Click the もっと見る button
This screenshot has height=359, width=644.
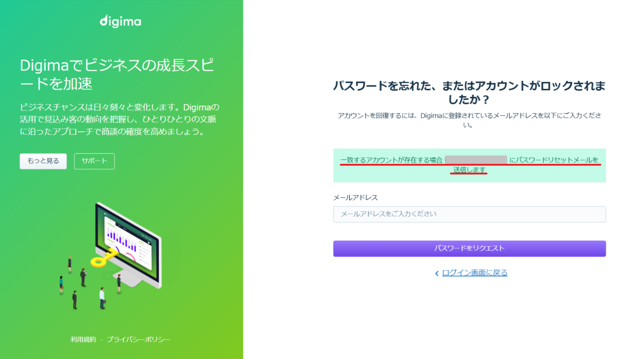(43, 161)
